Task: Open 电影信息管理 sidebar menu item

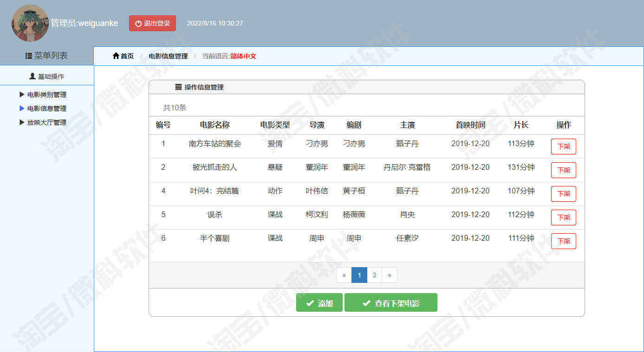Action: pyautogui.click(x=47, y=109)
